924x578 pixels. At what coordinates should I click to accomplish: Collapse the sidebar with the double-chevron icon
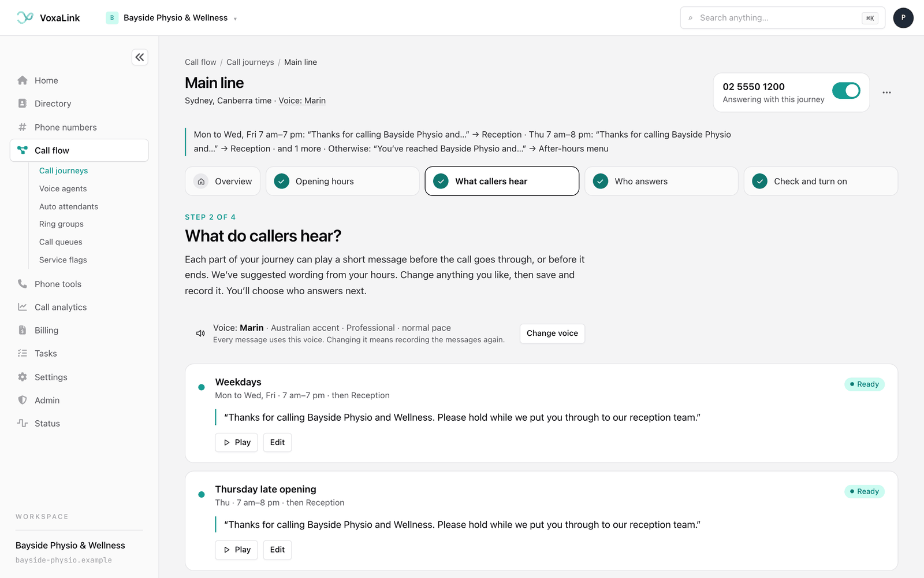click(x=140, y=57)
